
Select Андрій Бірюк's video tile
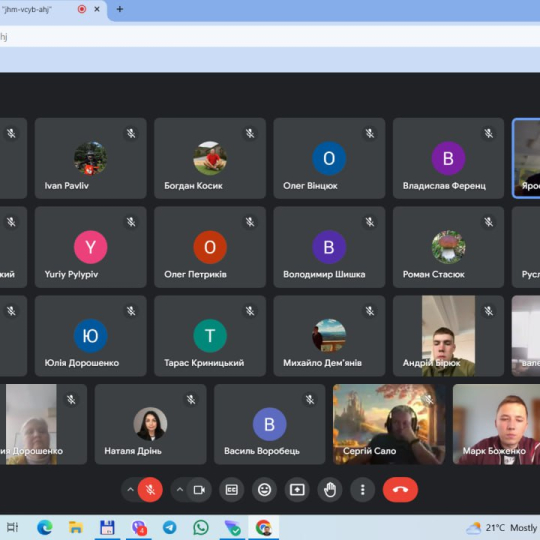pos(448,336)
